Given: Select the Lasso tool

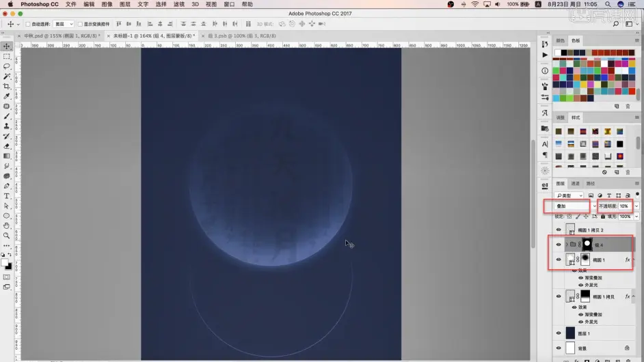Looking at the screenshot, I should pyautogui.click(x=7, y=66).
